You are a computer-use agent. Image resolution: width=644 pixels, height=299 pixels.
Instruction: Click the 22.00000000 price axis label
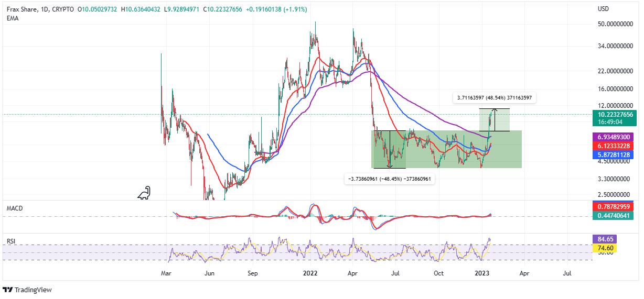(615, 71)
